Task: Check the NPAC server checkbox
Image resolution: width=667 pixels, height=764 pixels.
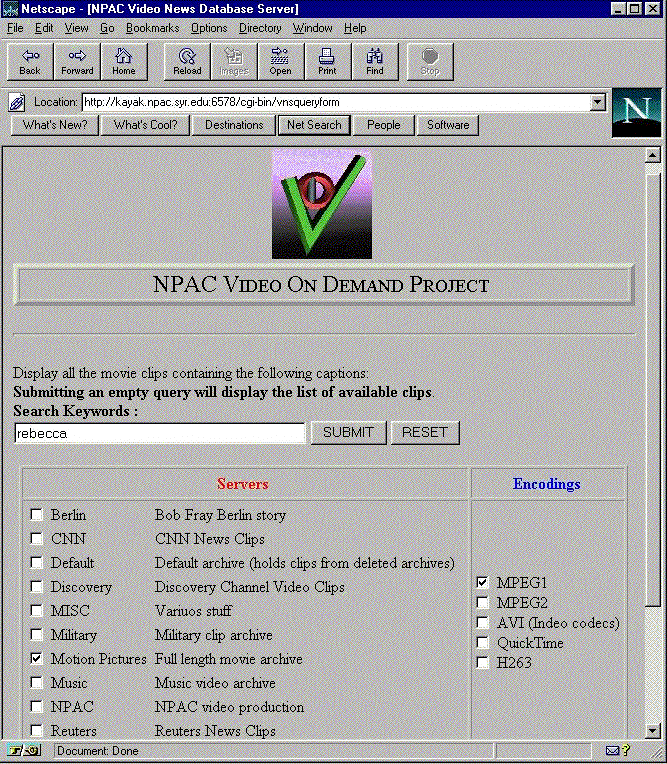Action: [x=36, y=706]
